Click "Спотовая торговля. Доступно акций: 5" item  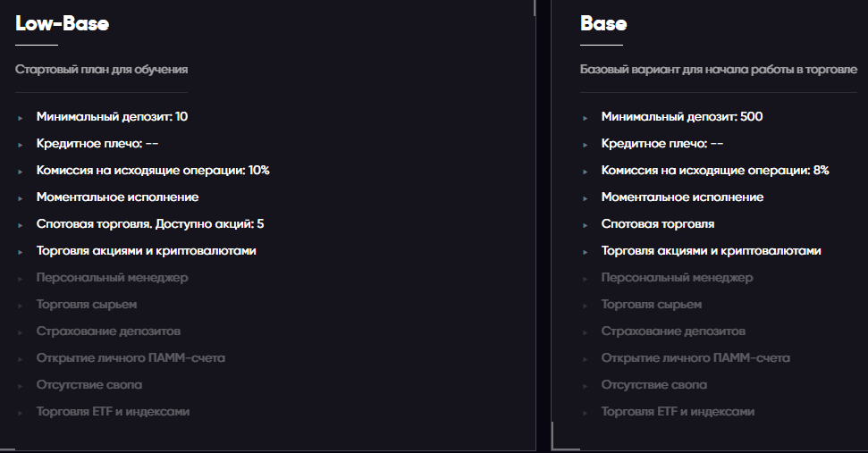[150, 224]
